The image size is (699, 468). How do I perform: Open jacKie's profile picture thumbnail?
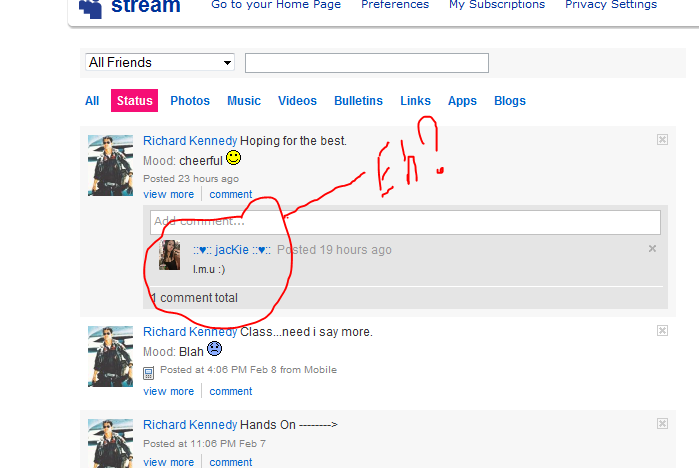(170, 255)
